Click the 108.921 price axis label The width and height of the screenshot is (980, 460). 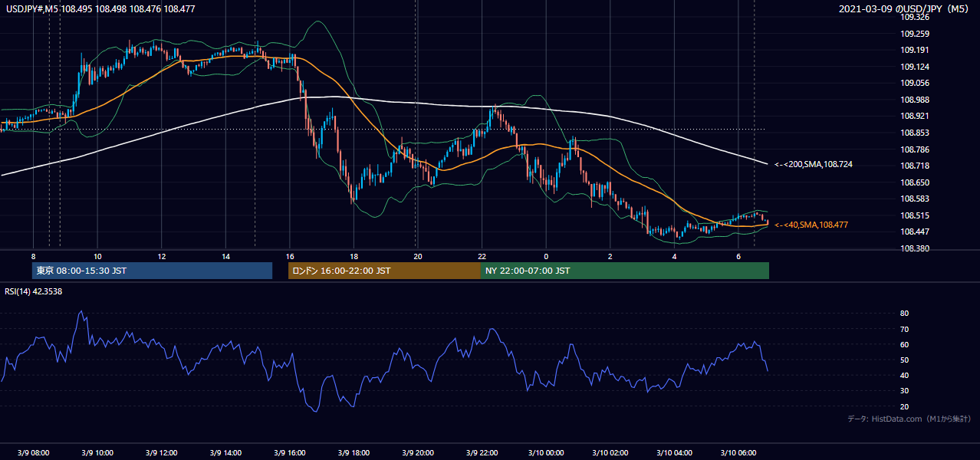(915, 117)
